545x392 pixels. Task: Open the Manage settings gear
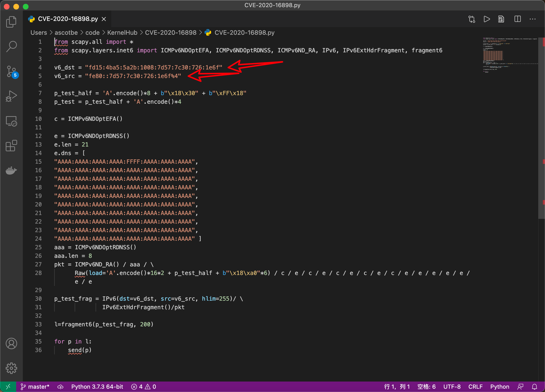click(x=11, y=368)
